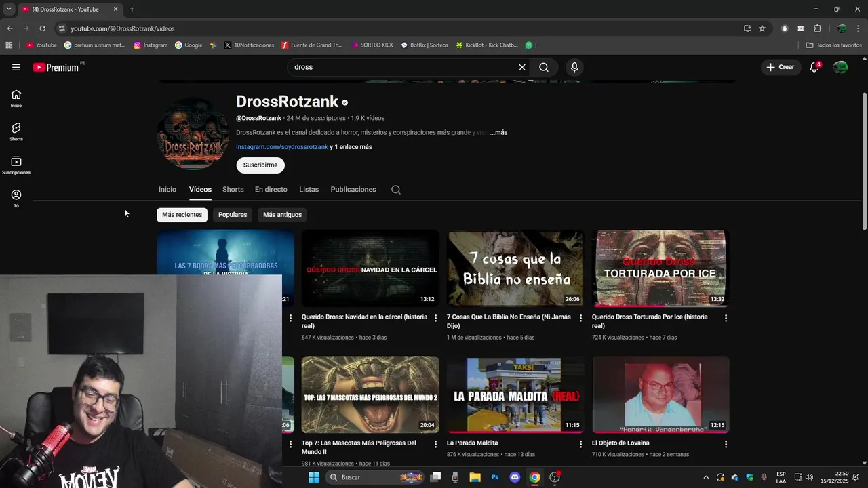Switch to the Inicio channel tab
This screenshot has height=488, width=868.
point(167,190)
